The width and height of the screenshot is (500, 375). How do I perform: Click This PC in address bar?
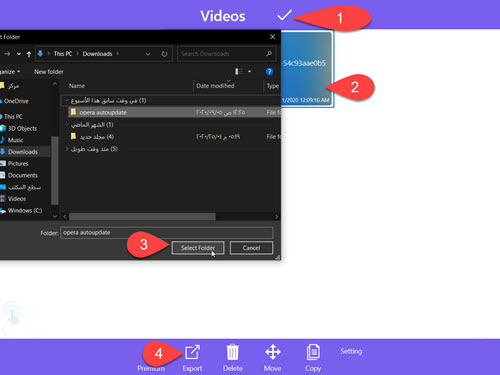tap(63, 54)
